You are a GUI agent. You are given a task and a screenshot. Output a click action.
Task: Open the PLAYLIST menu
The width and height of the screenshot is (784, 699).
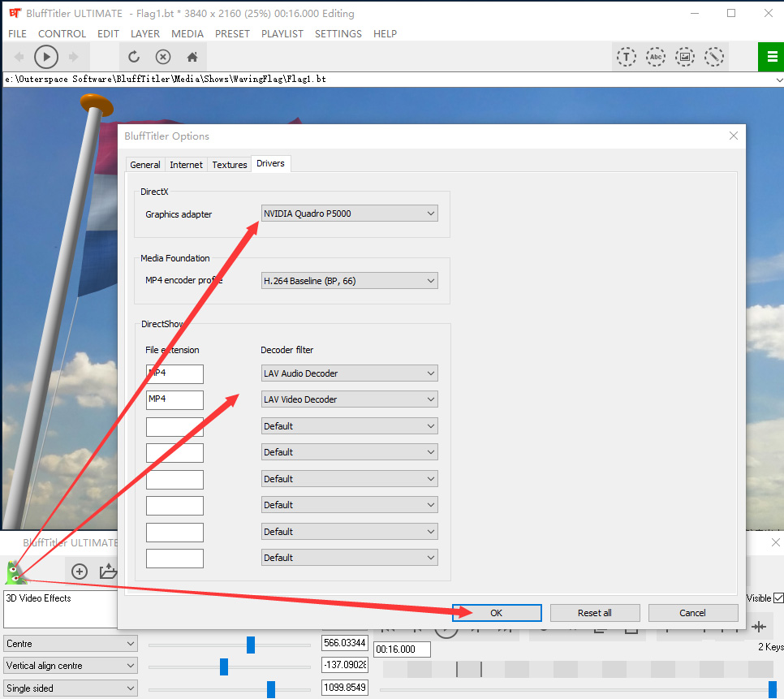[282, 33]
